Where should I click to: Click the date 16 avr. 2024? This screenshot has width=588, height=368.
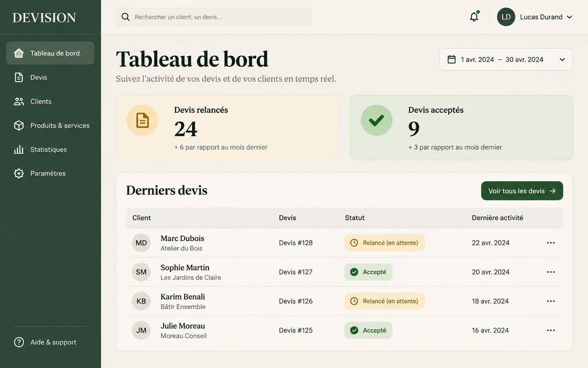pyautogui.click(x=490, y=330)
